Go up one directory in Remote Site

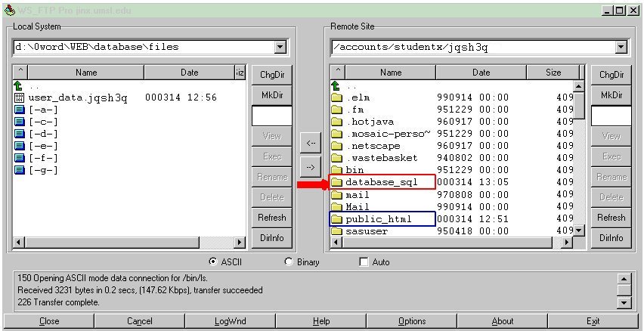pyautogui.click(x=336, y=86)
